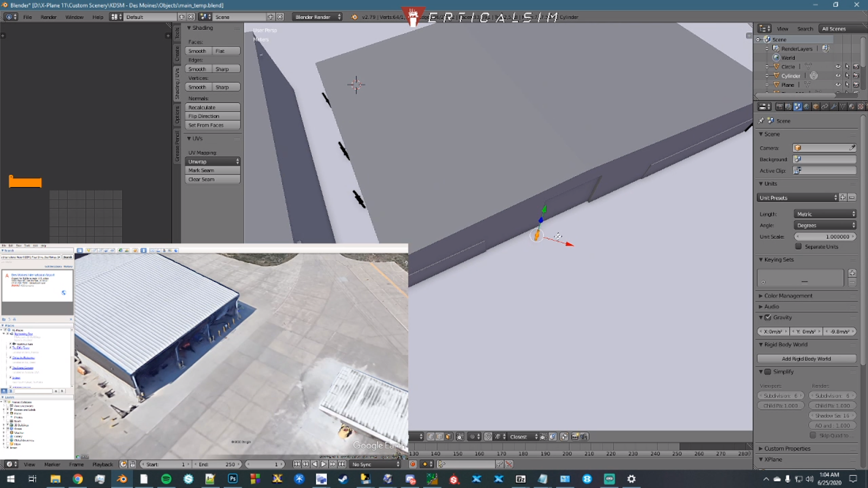
Task: Open the Angle Degrees dropdown
Action: [x=825, y=226]
